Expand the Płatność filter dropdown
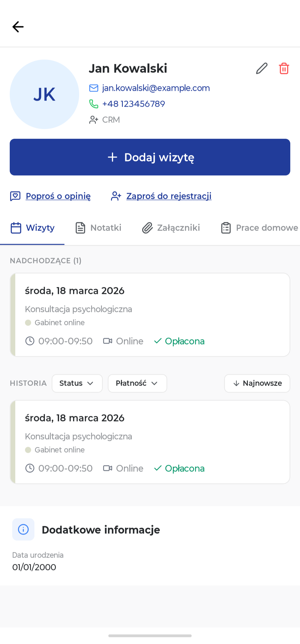Screen dimensions: 300x644 tap(137, 383)
